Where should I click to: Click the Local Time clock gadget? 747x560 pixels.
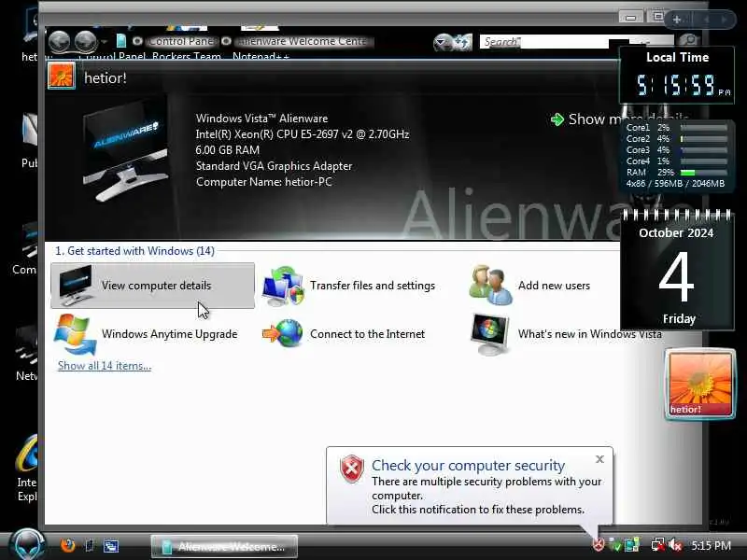click(676, 75)
